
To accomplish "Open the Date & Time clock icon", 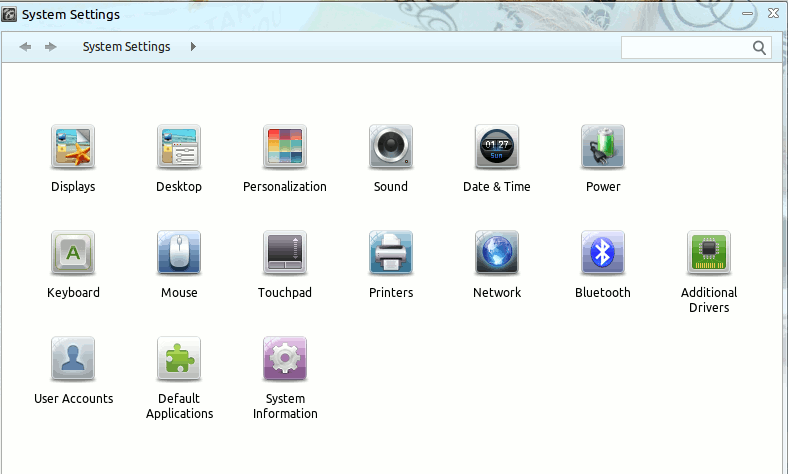I will [x=497, y=147].
